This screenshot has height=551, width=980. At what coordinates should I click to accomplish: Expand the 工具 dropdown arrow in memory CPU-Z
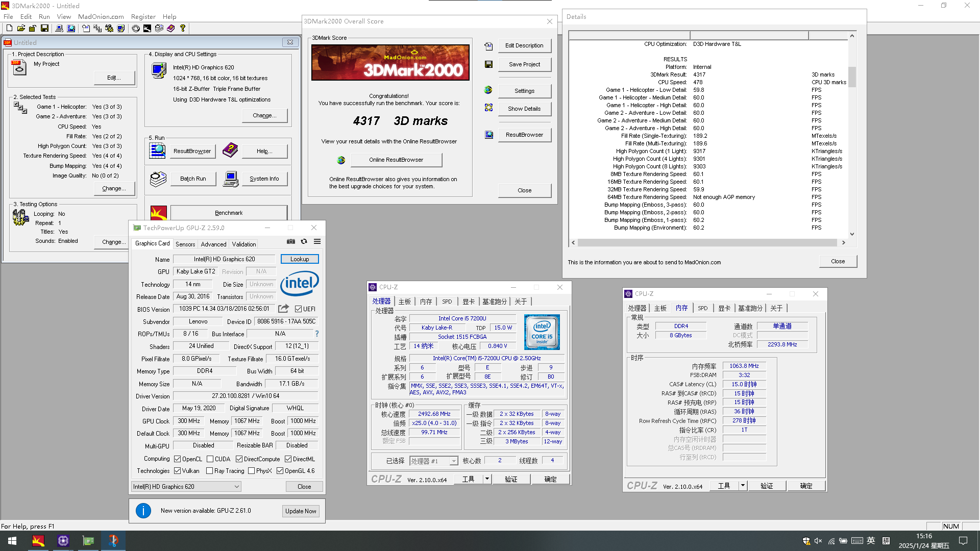743,486
